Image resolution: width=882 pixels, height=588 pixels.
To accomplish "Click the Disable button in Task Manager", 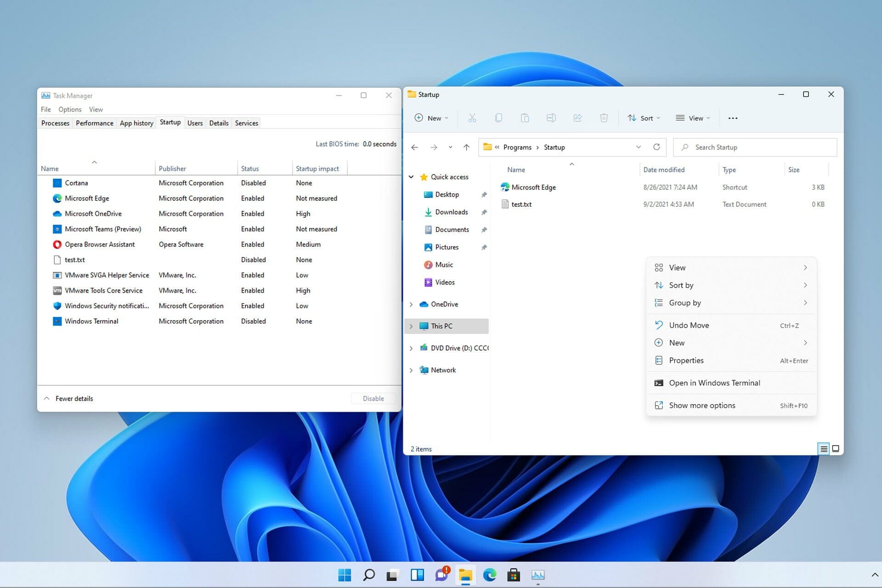I will point(373,398).
